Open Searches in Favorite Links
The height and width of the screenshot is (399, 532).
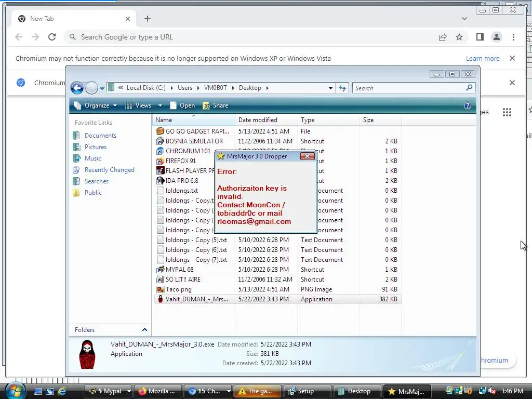click(x=97, y=181)
